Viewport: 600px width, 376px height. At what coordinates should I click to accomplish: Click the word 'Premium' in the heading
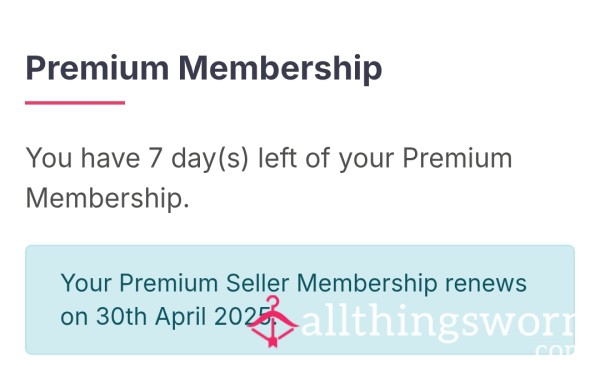[97, 68]
